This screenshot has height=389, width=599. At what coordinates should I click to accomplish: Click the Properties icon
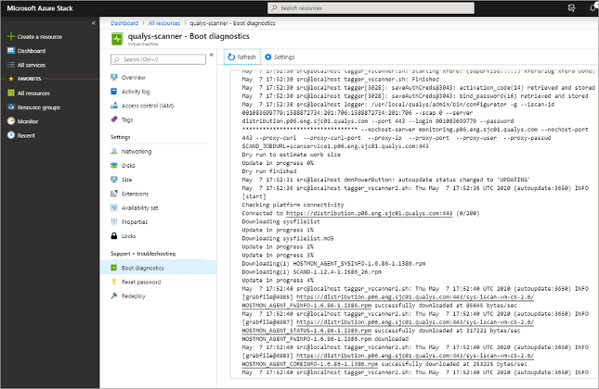pos(114,222)
